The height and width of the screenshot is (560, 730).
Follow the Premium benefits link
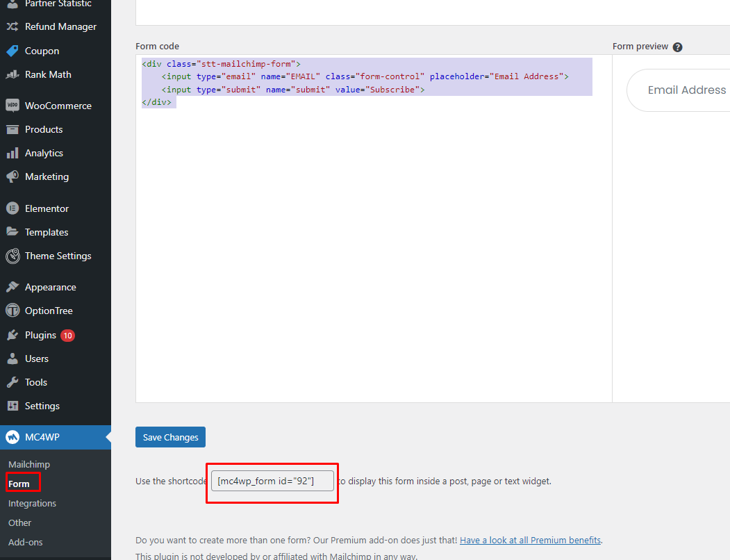[x=530, y=540]
